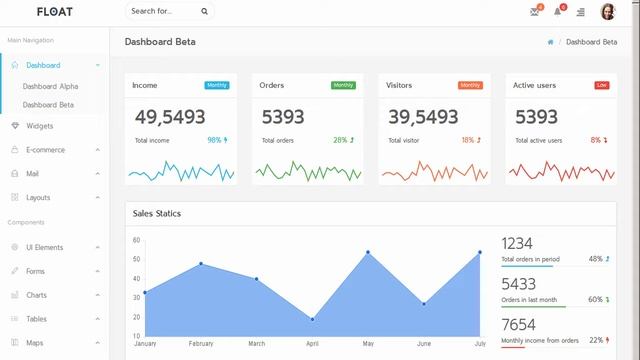Viewport: 640px width, 360px height.
Task: Click the Visitors orange sparkline chart
Action: point(435,171)
